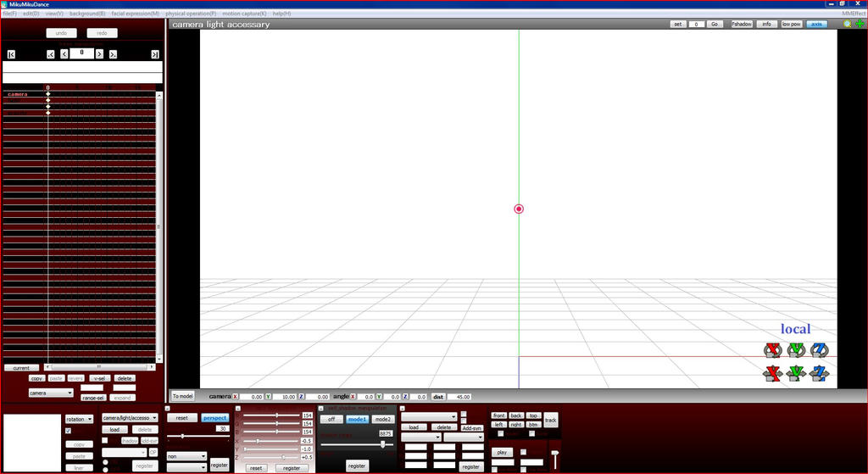The width and height of the screenshot is (868, 474).
Task: Click the timeline vertical scrollbar
Action: pos(159,227)
